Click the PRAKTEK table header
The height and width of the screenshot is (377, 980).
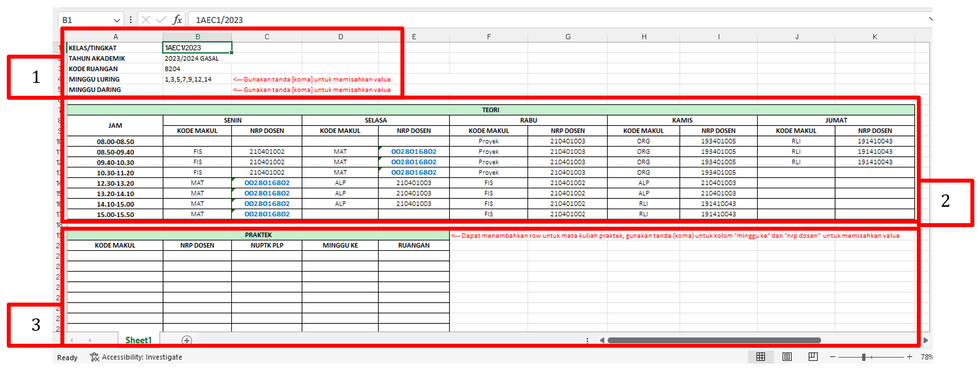click(258, 234)
